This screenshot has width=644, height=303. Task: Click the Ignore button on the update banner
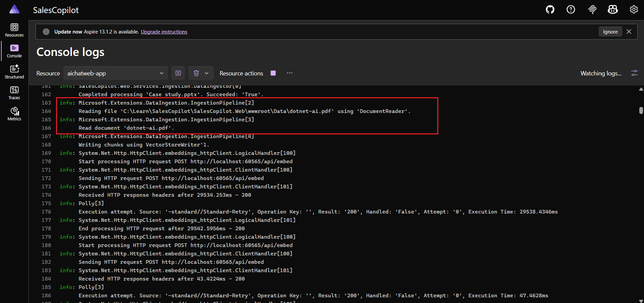[x=610, y=32]
